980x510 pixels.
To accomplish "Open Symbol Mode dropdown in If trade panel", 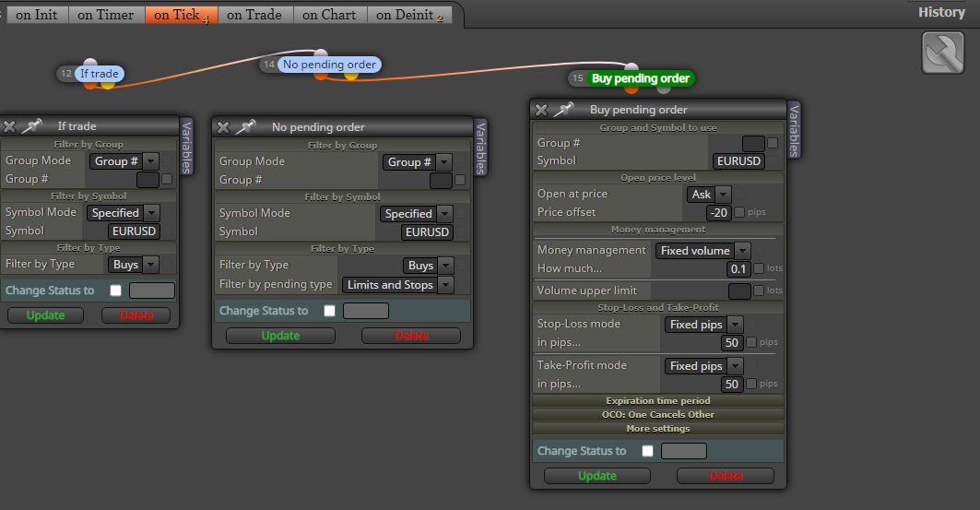I will [x=124, y=213].
